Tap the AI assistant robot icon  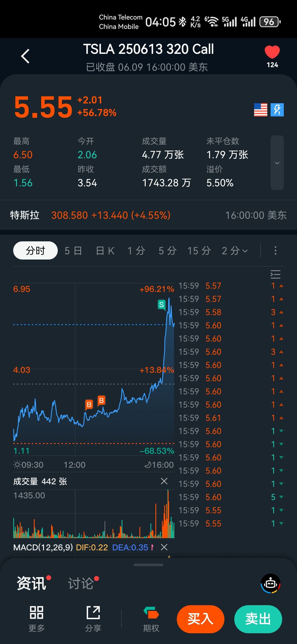click(x=271, y=583)
